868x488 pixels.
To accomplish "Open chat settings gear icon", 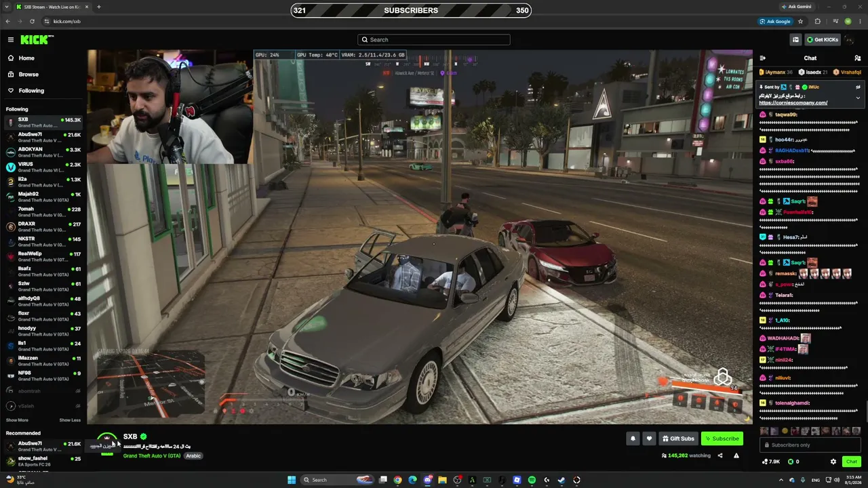I will [x=833, y=462].
